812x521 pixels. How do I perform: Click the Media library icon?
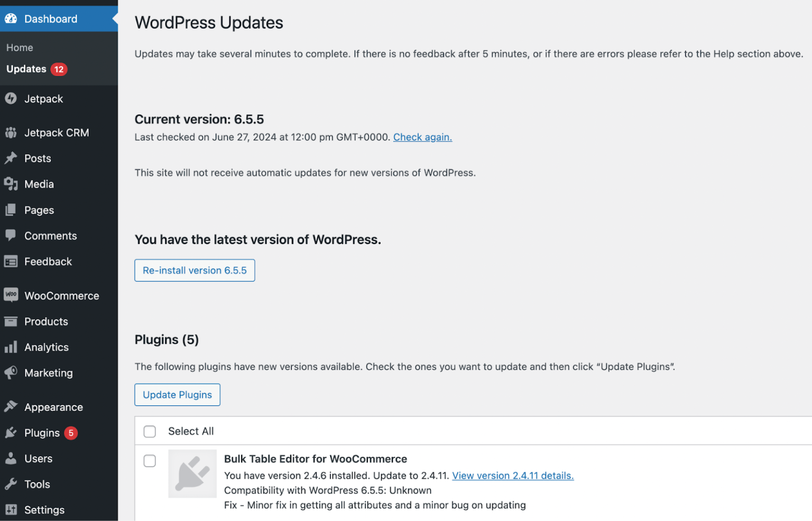tap(11, 184)
